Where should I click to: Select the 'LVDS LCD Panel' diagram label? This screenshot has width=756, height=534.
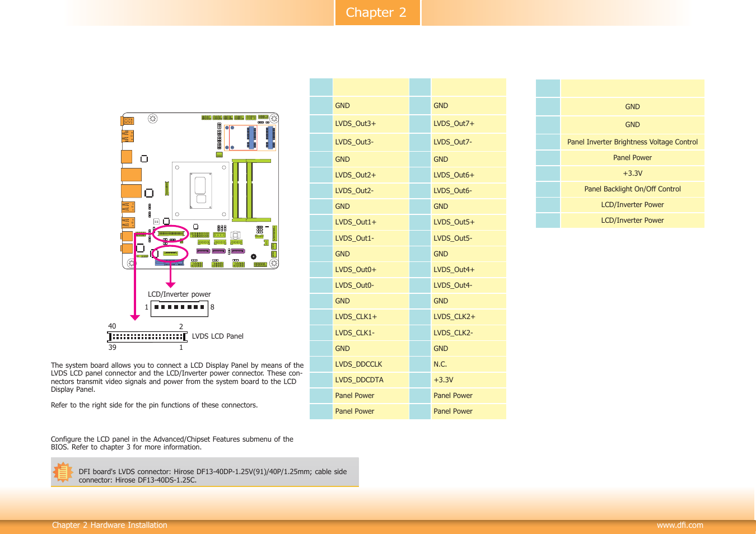[218, 336]
